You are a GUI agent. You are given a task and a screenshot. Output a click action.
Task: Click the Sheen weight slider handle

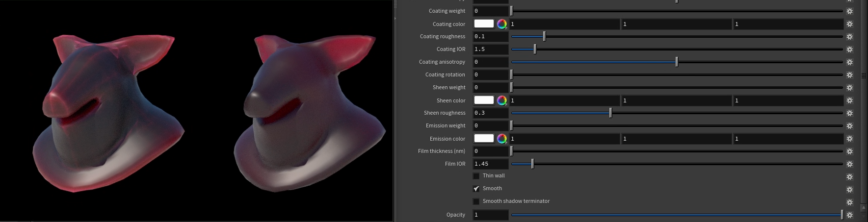[x=511, y=87]
